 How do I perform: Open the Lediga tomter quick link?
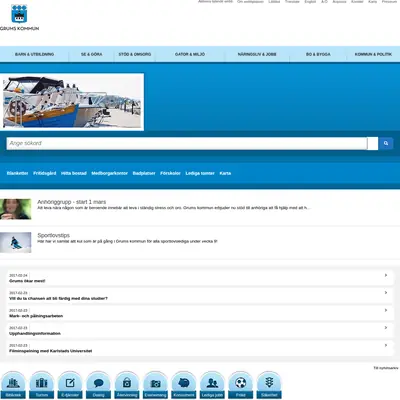tap(200, 173)
